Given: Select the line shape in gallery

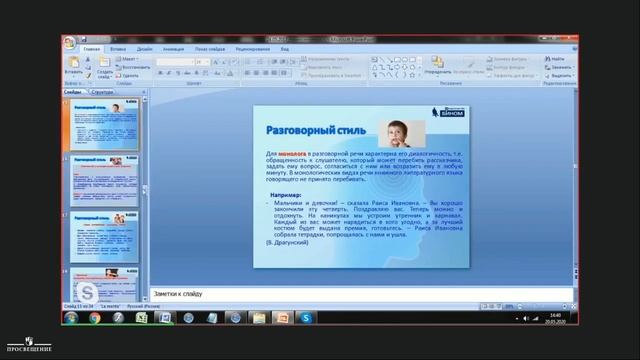Looking at the screenshot, I should [382, 60].
